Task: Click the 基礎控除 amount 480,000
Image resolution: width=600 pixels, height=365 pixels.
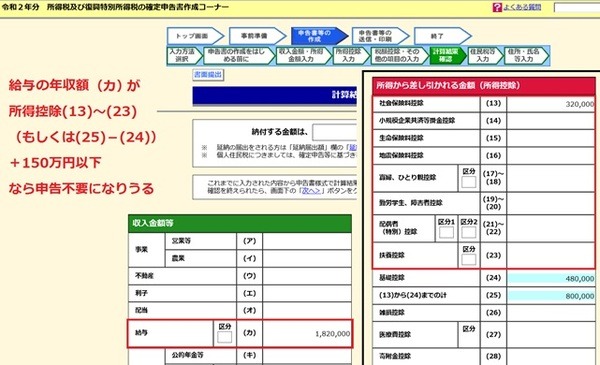Action: [580, 279]
